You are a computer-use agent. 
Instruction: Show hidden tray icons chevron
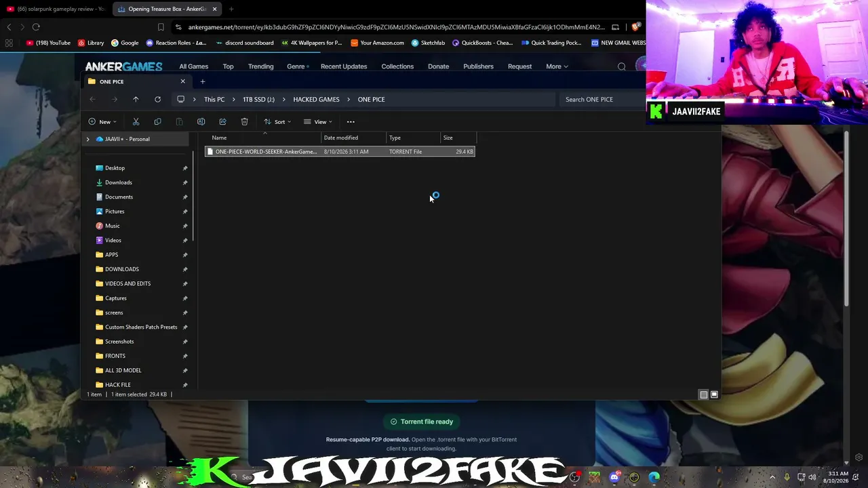(772, 477)
